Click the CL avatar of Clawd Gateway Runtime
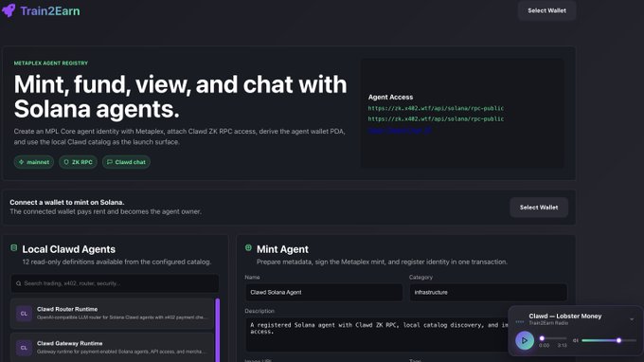This screenshot has height=362, width=644. pos(24,348)
